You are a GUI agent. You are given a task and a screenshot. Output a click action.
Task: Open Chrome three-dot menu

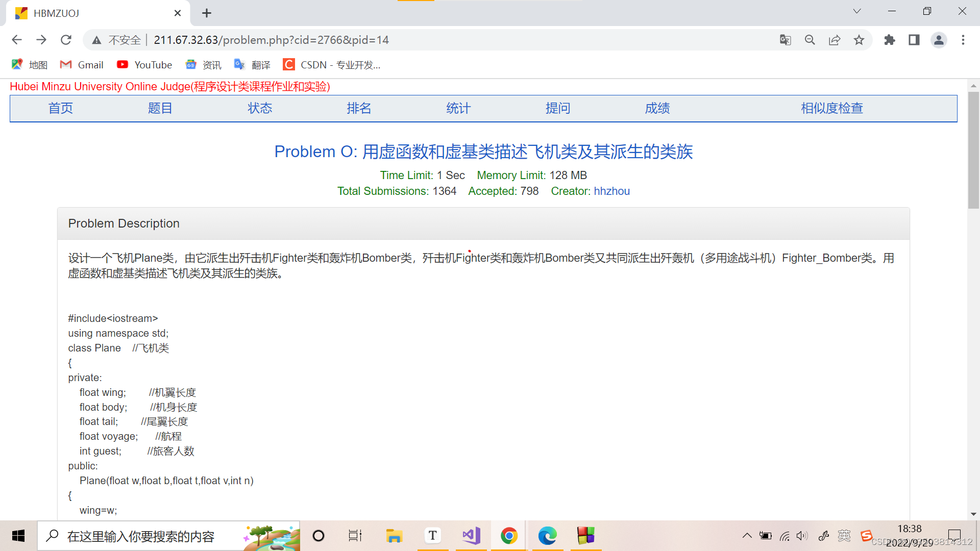[963, 40]
